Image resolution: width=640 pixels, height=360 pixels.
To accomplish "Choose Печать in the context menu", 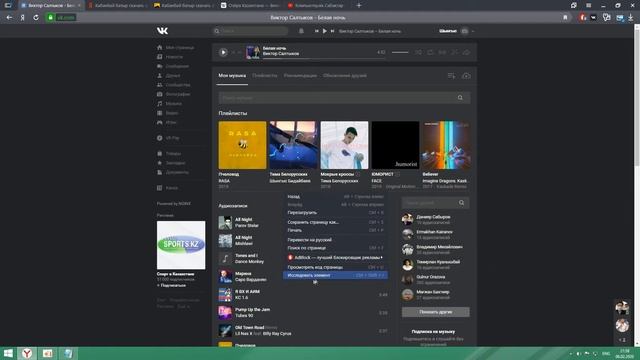I will click(335, 230).
